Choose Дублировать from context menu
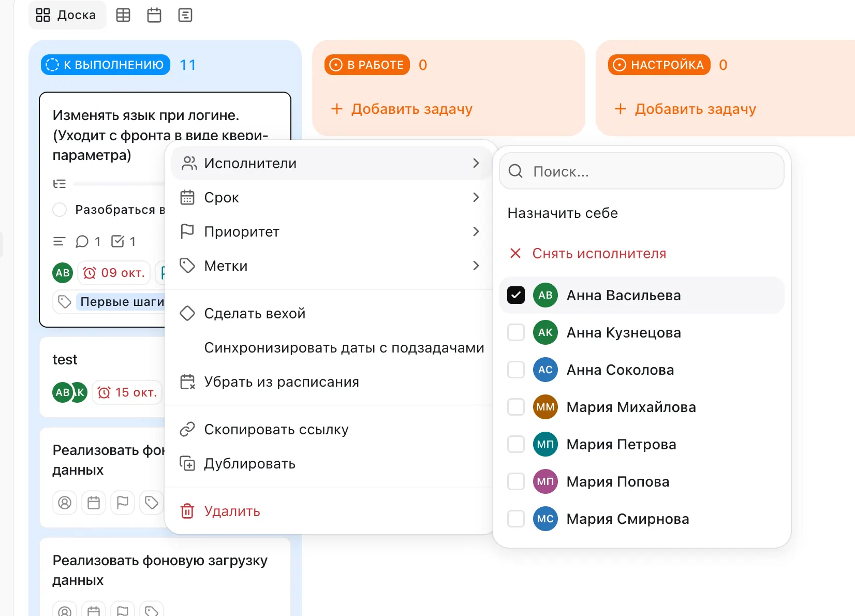The width and height of the screenshot is (855, 616). coord(331,463)
